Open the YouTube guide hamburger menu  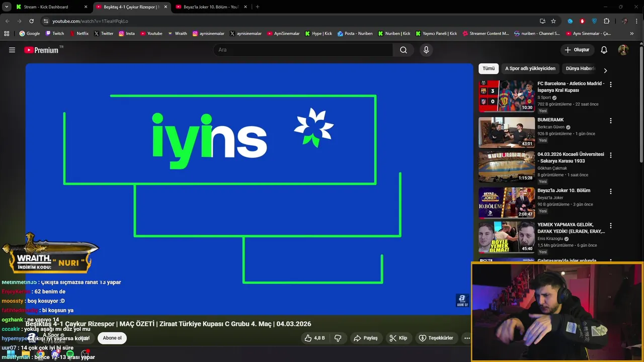[12, 50]
